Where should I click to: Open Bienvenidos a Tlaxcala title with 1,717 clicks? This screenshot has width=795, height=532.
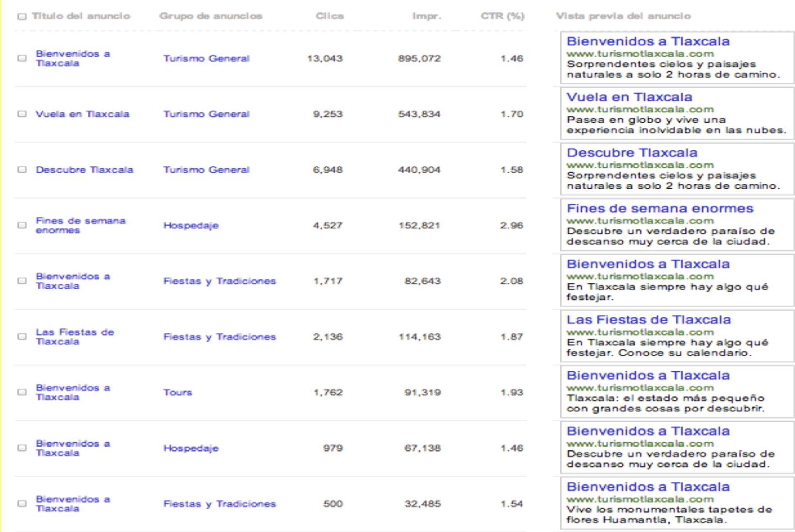pos(73,281)
